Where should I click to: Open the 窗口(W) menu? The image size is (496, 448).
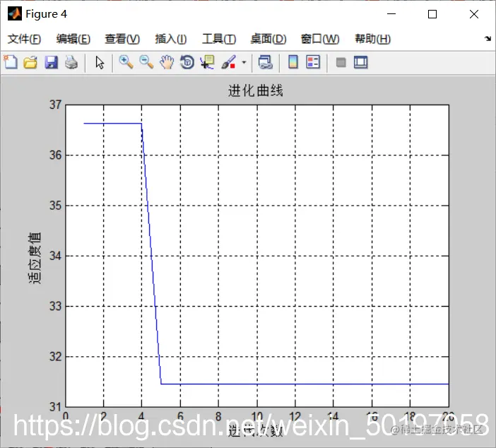tap(320, 39)
